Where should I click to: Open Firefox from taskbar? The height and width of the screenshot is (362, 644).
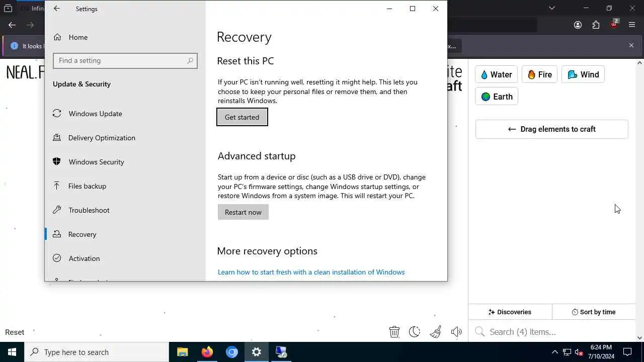tap(207, 352)
